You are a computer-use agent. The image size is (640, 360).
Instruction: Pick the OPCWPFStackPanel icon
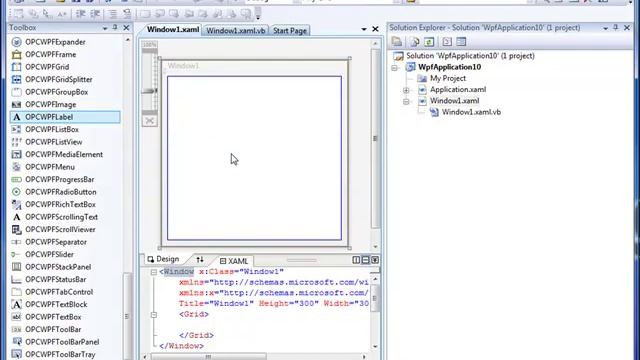pyautogui.click(x=16, y=267)
